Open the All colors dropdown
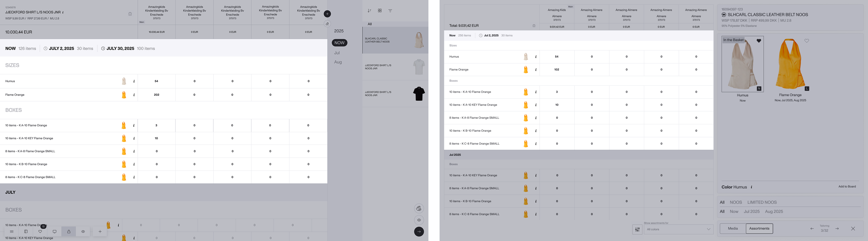The height and width of the screenshot is (241, 868). pos(678,230)
